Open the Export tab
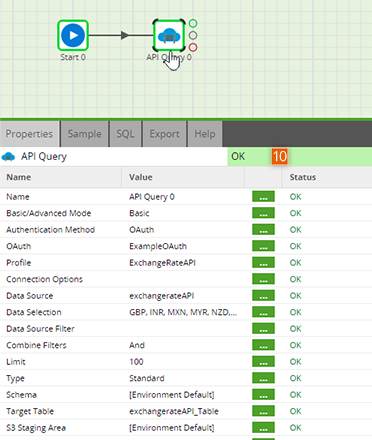This screenshot has height=440, width=372. [x=164, y=134]
